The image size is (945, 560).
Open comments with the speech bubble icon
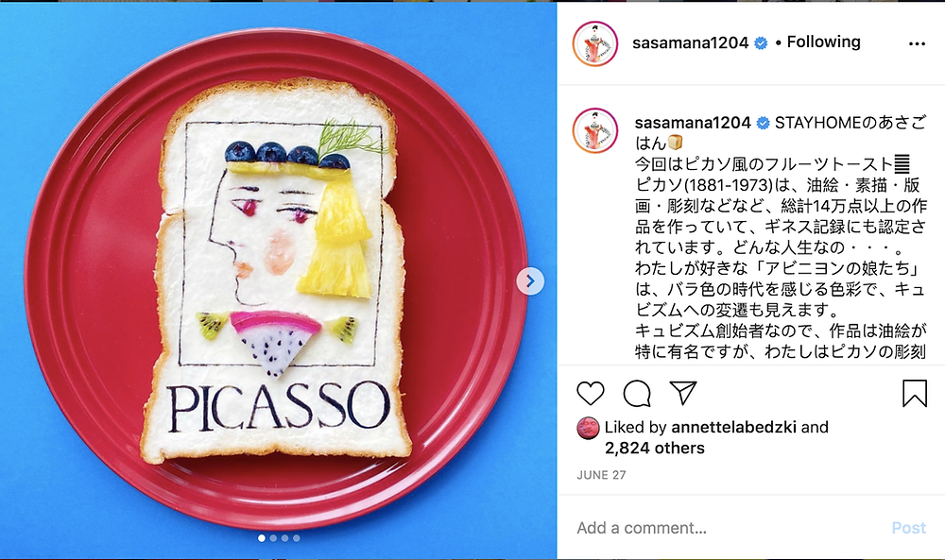(636, 394)
